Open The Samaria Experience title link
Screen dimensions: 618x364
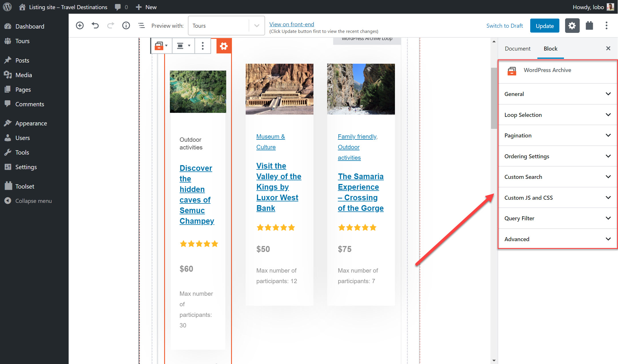point(361,192)
